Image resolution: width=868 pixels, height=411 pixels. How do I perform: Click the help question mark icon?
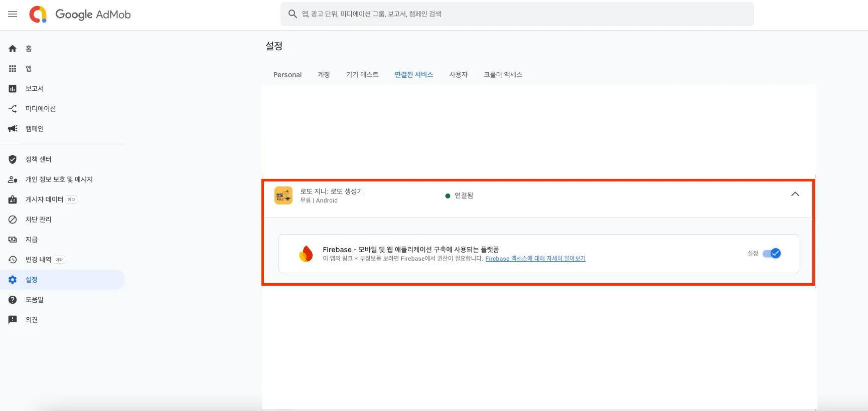[13, 300]
